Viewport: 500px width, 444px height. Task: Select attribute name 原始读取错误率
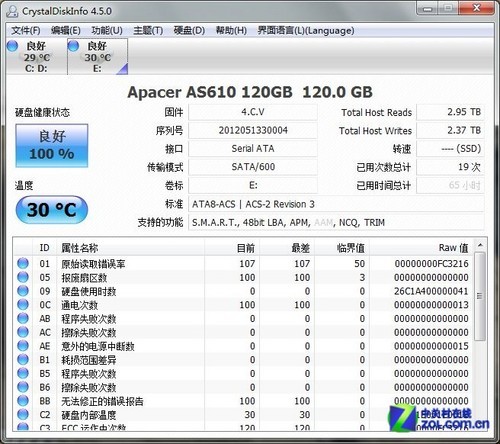click(x=93, y=264)
